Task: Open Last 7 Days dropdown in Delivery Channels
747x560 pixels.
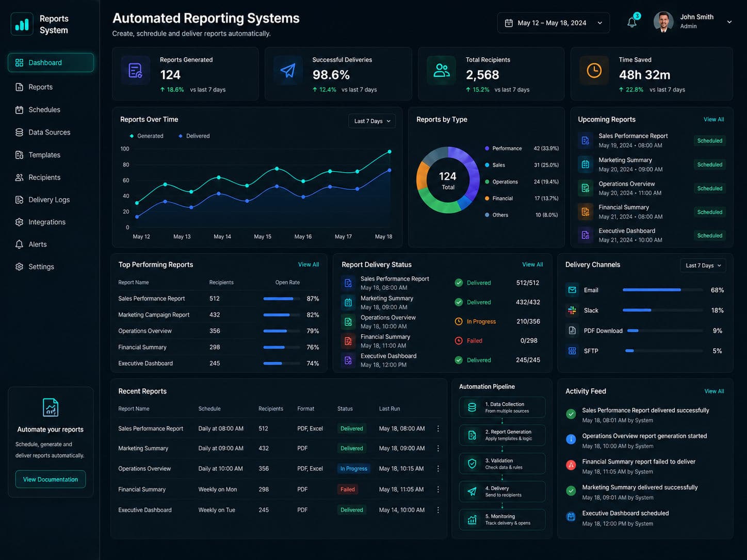Action: (x=703, y=265)
